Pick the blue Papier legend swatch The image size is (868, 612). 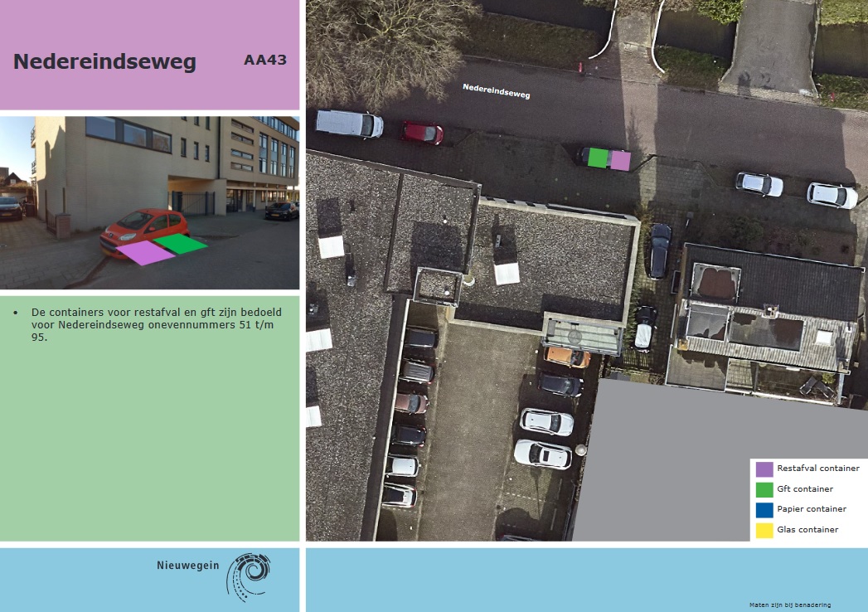coord(764,509)
